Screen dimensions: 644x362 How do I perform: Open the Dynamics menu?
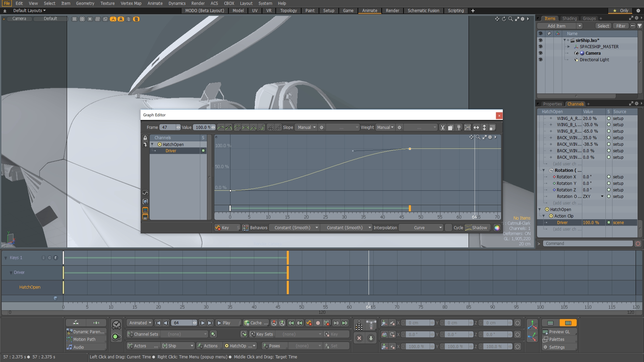tap(177, 3)
